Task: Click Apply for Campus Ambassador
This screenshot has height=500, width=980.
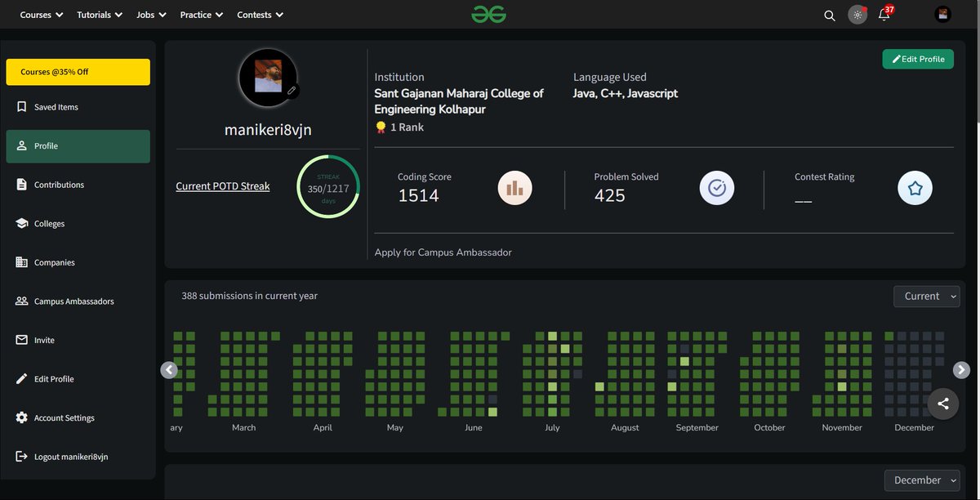Action: (443, 252)
